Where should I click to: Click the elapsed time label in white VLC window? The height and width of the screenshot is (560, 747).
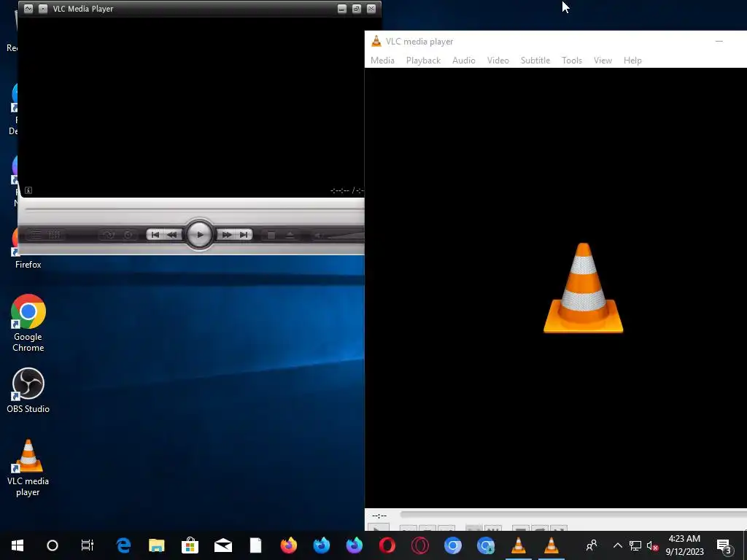tap(379, 516)
